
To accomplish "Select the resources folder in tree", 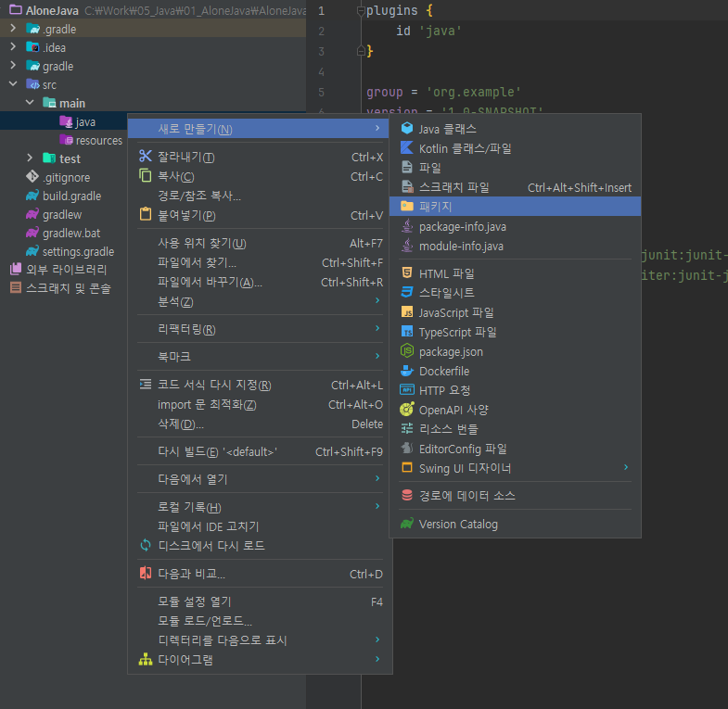I will tap(91, 140).
